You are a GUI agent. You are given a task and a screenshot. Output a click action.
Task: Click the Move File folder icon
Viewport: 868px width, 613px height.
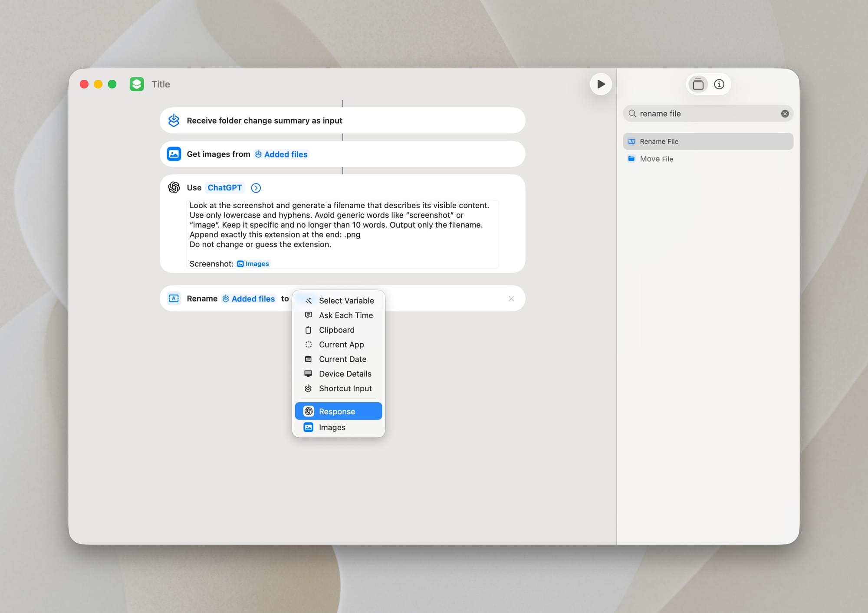[631, 159]
